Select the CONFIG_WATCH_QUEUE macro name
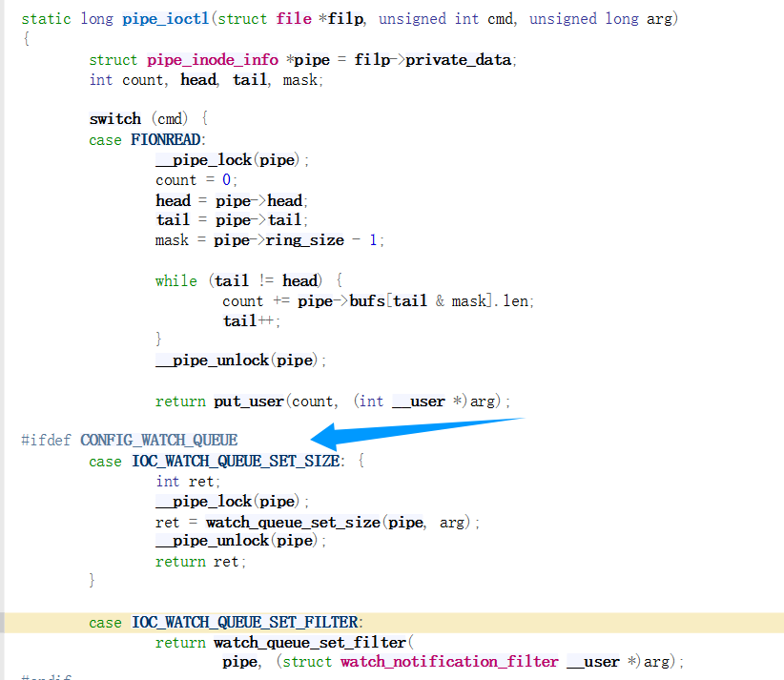This screenshot has width=784, height=680. (159, 441)
